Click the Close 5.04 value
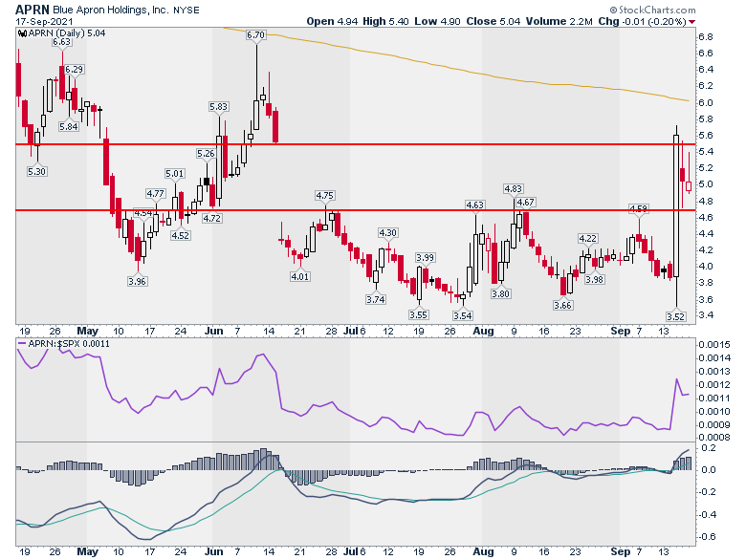This screenshot has width=746, height=560. (493, 21)
